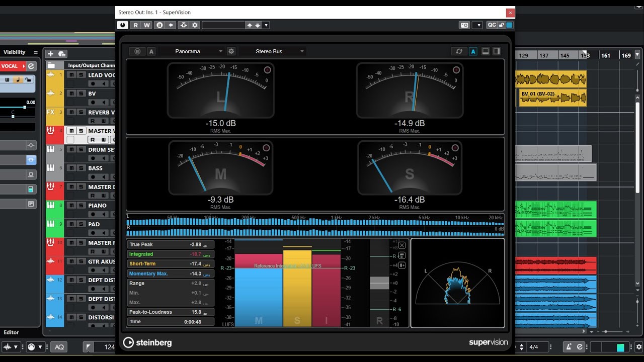Click the Integrated loudness row
Screen dimensions: 644x362
coord(171,254)
